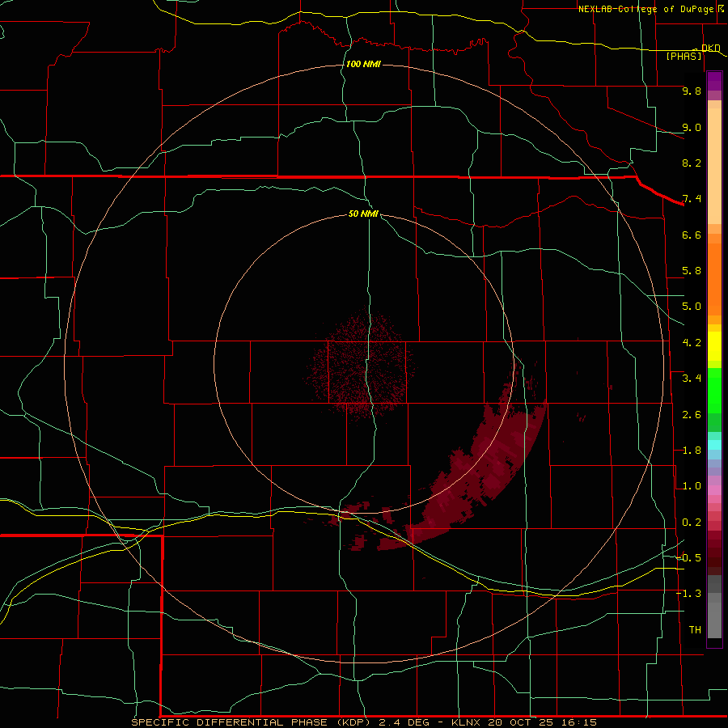Click the 9.0 value on color scale
728x728 pixels.
tap(692, 127)
